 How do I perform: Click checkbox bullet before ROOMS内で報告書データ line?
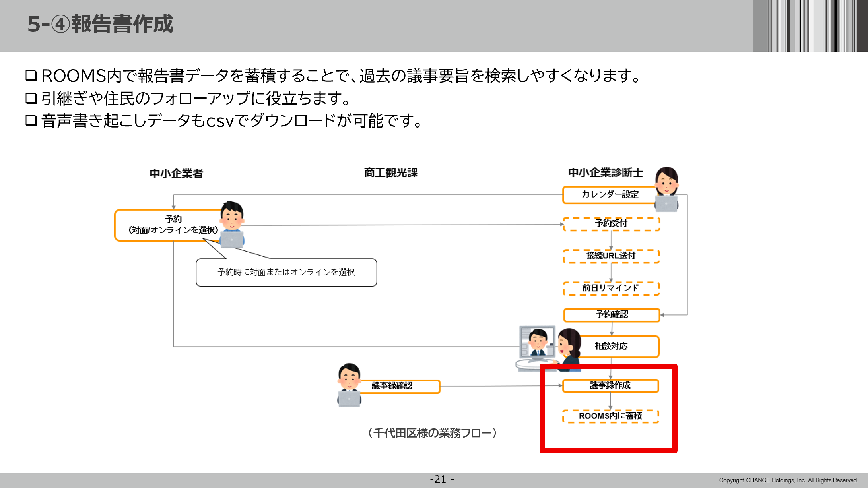pos(31,76)
